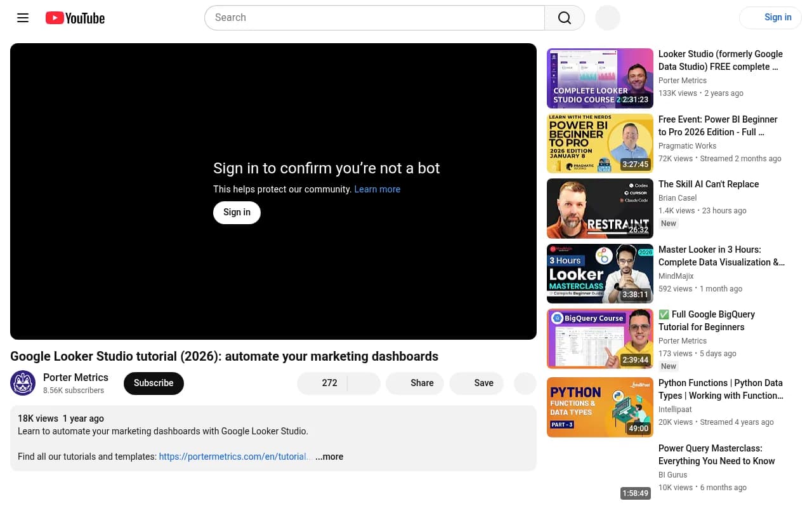The width and height of the screenshot is (812, 508).
Task: Subscribe to Porter Metrics channel
Action: coord(154,383)
